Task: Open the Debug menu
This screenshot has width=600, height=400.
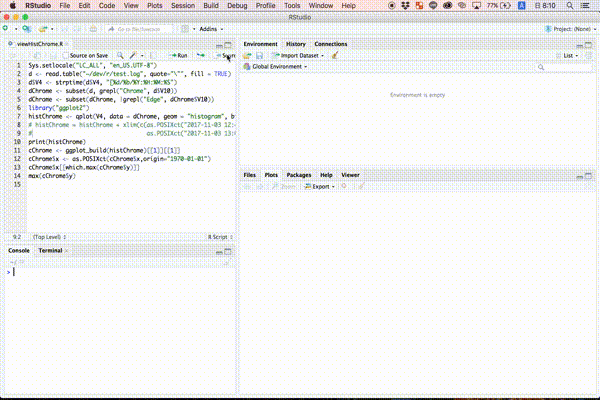Action: click(x=237, y=5)
